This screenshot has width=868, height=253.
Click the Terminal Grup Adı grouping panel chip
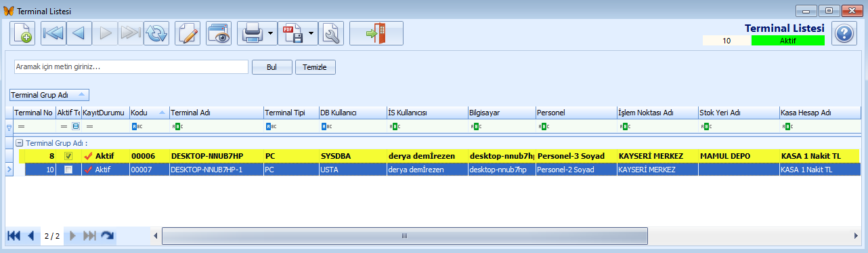(49, 95)
